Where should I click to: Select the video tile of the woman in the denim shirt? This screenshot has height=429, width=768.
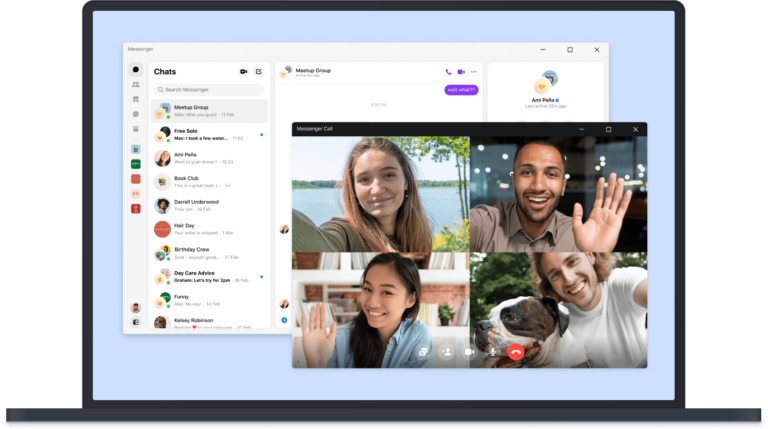381,310
